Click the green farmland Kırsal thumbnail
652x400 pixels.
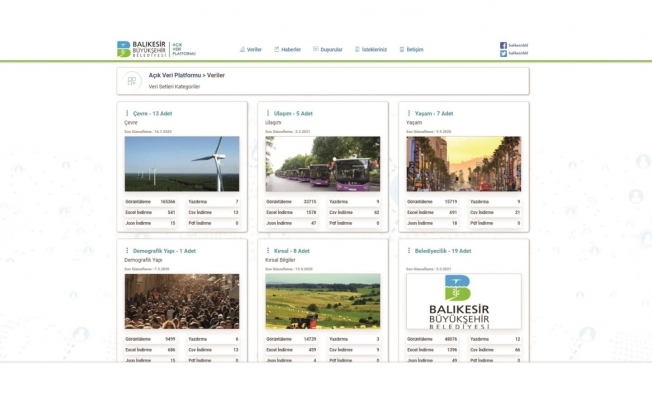(323, 301)
